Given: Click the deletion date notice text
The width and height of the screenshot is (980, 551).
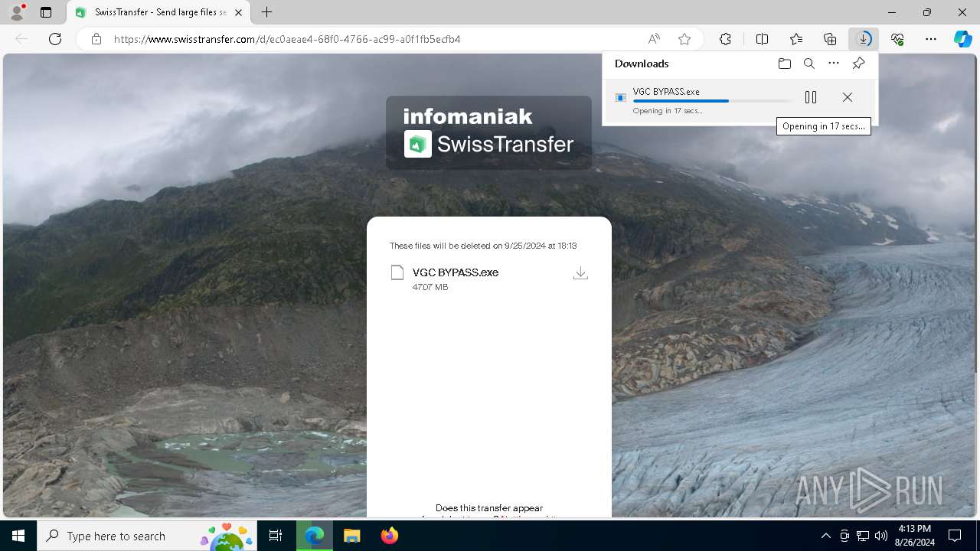Looking at the screenshot, I should (x=483, y=246).
